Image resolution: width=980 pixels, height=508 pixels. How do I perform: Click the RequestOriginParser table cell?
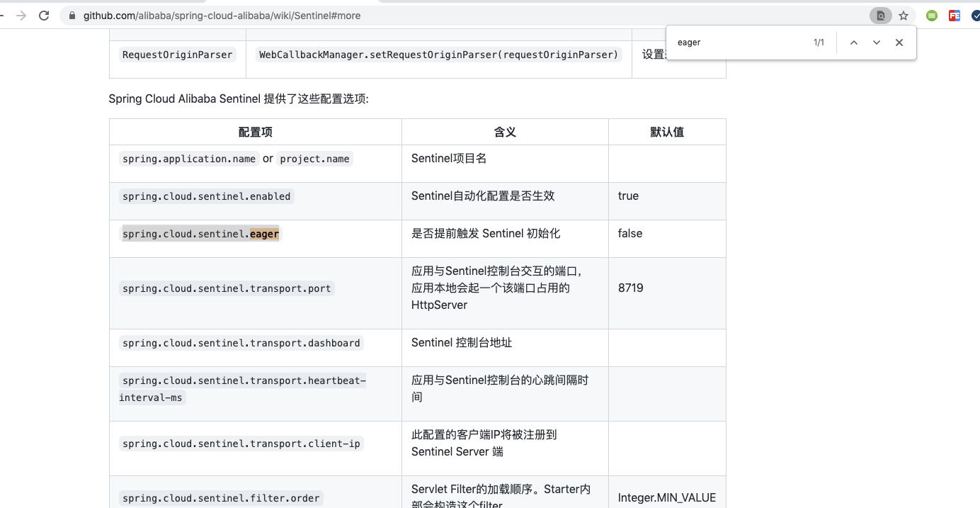pos(176,55)
